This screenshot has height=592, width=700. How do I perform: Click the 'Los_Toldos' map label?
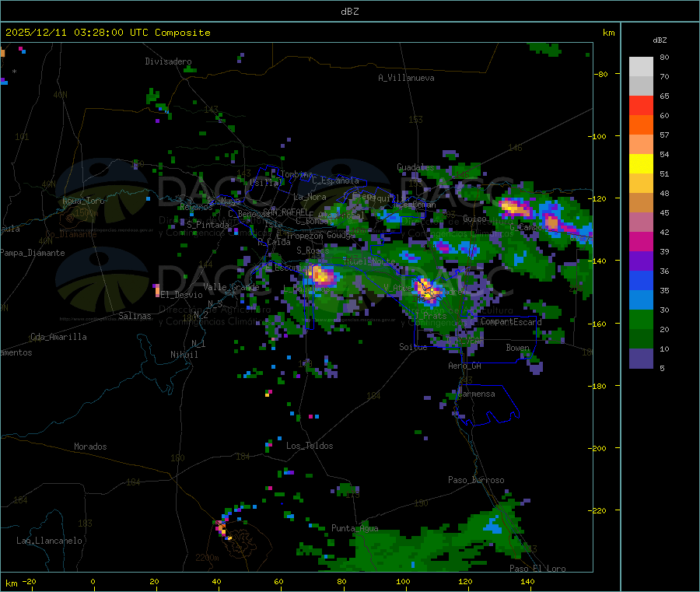click(310, 446)
